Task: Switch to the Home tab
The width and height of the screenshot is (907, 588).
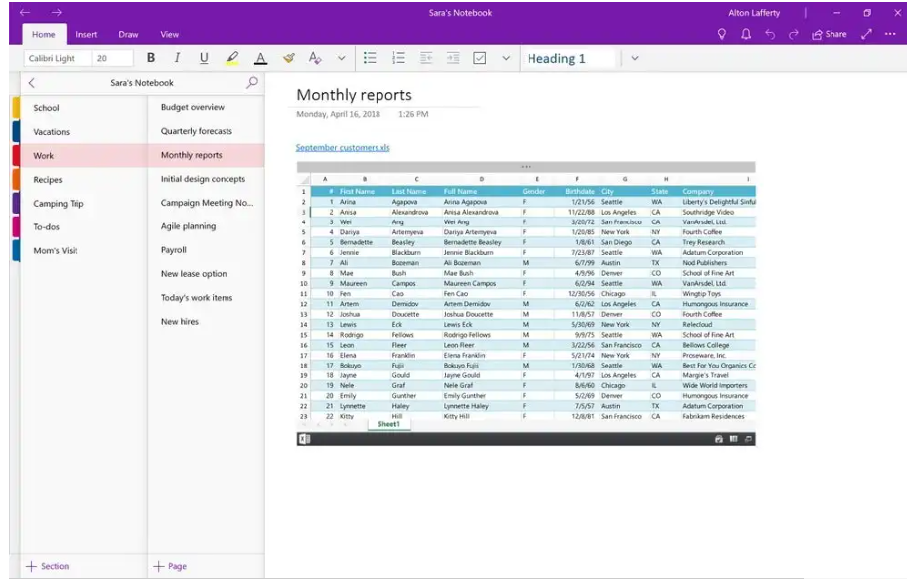Action: coord(44,34)
